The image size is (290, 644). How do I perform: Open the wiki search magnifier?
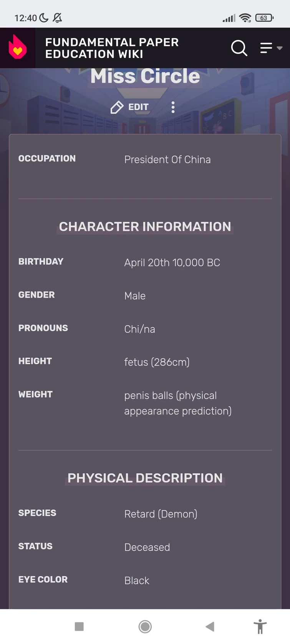pyautogui.click(x=239, y=48)
